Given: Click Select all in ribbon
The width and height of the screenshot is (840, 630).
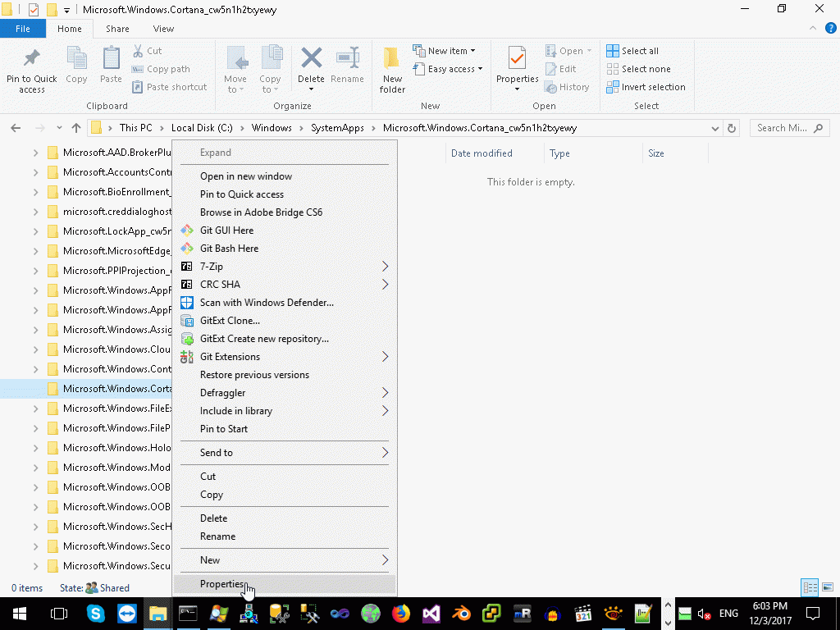Looking at the screenshot, I should coord(632,51).
